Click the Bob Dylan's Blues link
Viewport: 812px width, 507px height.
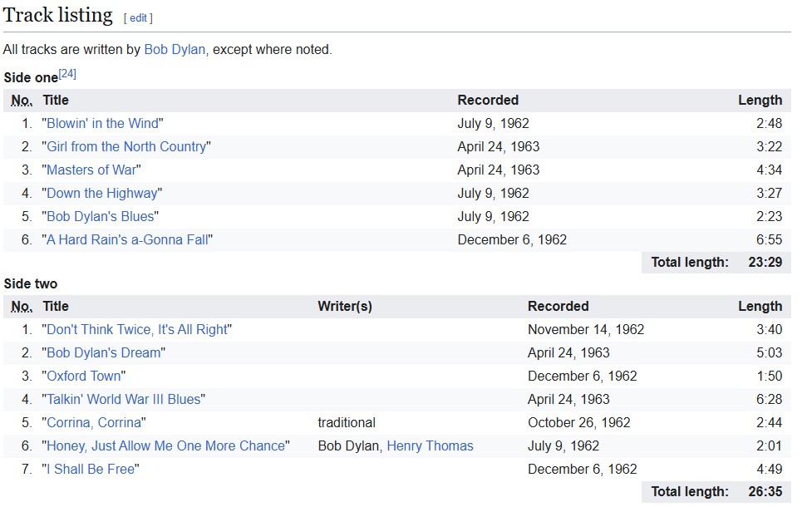tap(101, 216)
